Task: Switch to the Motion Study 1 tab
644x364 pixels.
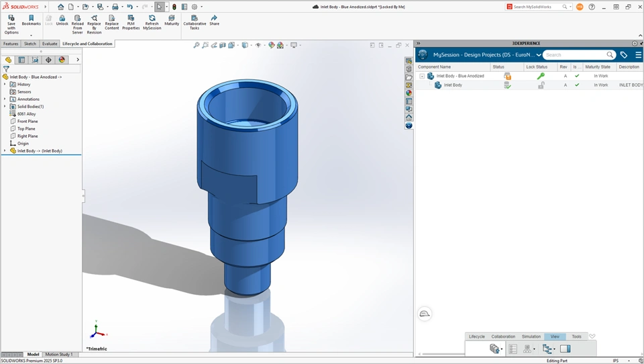Action: tap(59, 354)
